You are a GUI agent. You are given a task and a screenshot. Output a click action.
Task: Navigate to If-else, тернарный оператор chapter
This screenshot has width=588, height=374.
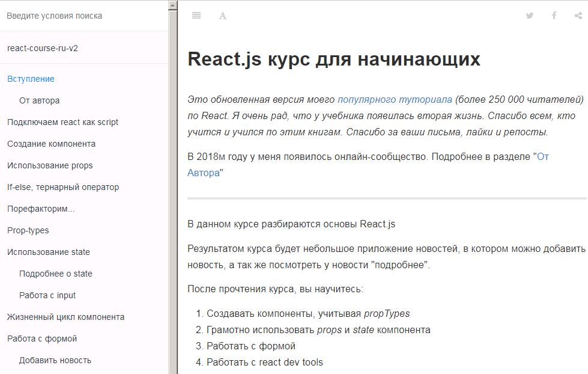tap(63, 187)
